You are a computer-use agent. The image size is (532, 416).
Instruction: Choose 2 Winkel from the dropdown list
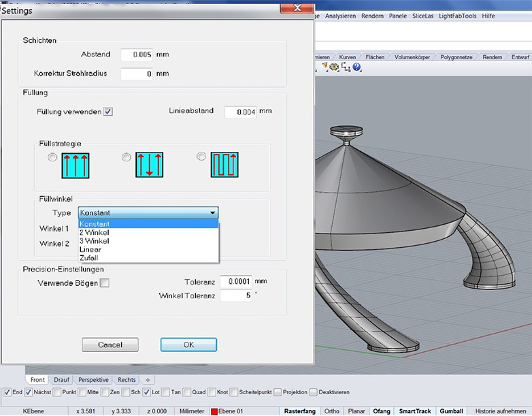(95, 232)
